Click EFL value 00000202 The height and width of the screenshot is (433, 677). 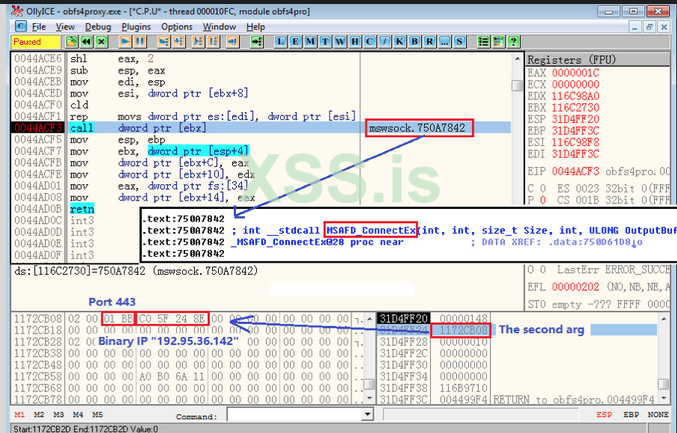(x=575, y=287)
